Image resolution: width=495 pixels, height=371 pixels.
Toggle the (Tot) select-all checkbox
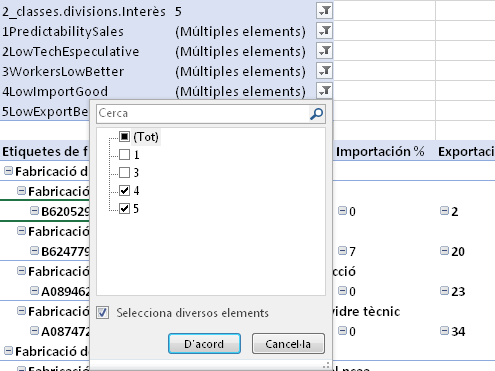point(124,136)
